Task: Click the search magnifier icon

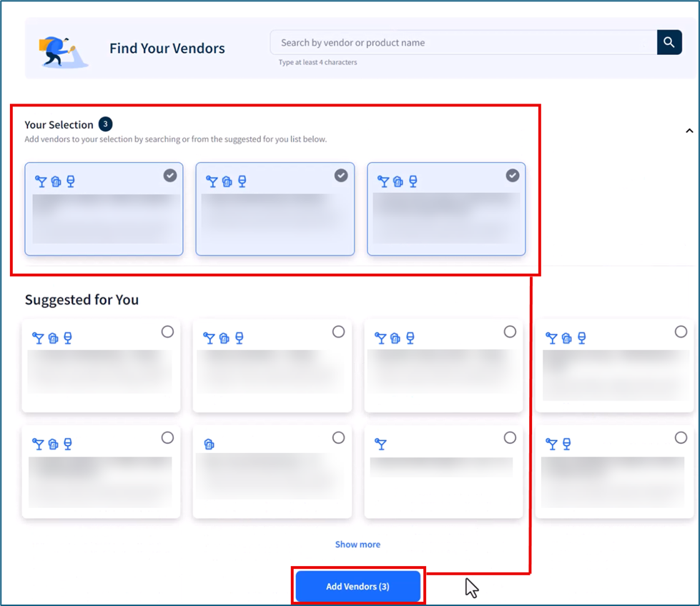Action: pos(669,42)
